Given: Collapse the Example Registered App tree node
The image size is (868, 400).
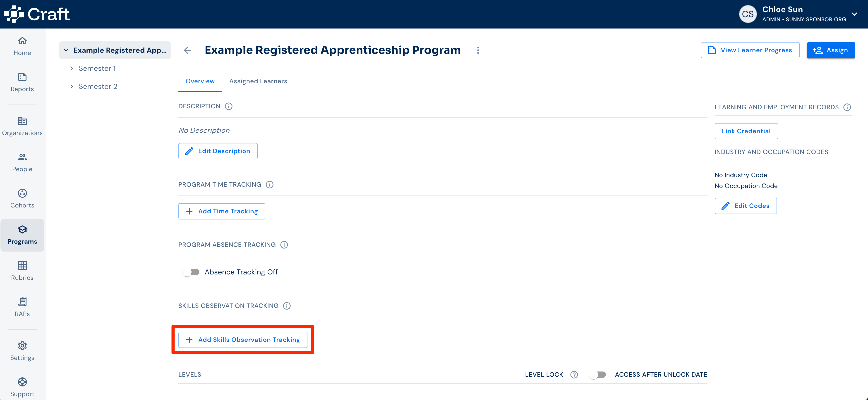Looking at the screenshot, I should [66, 50].
